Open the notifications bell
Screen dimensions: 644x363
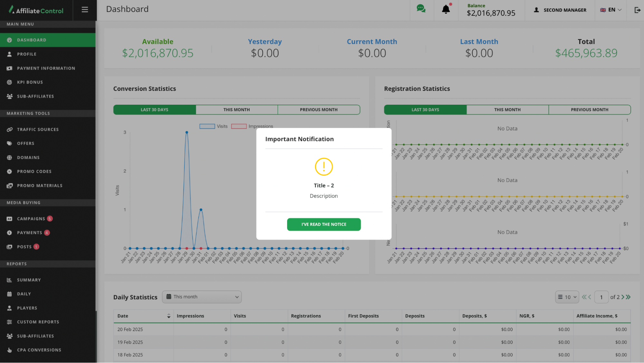[x=446, y=9]
